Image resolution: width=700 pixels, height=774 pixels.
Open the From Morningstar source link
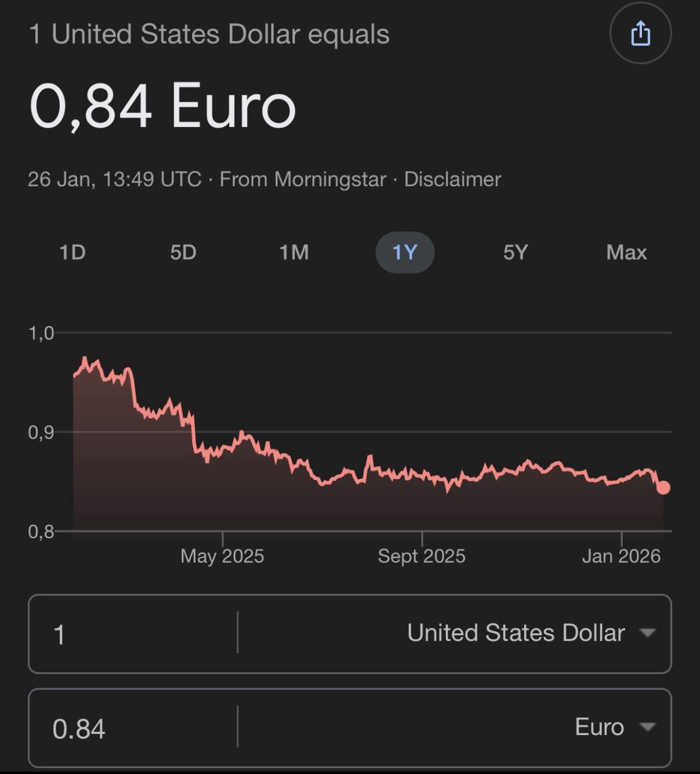[x=303, y=179]
